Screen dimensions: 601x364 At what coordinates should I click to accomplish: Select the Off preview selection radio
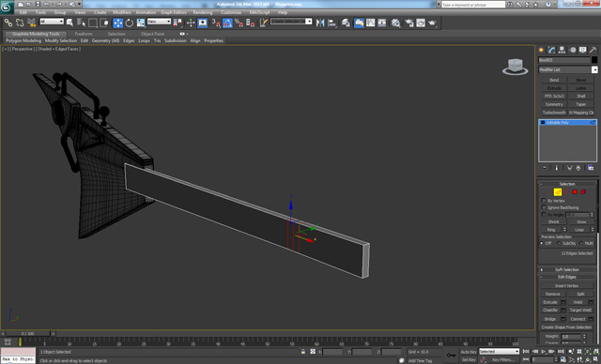[542, 243]
